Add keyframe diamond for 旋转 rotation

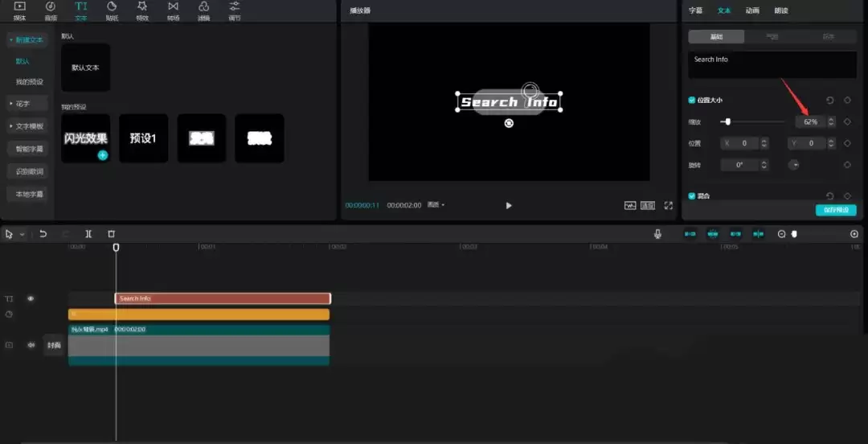coord(847,165)
